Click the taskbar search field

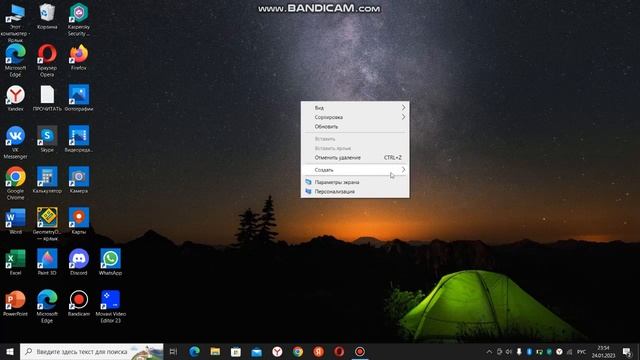[92, 351]
